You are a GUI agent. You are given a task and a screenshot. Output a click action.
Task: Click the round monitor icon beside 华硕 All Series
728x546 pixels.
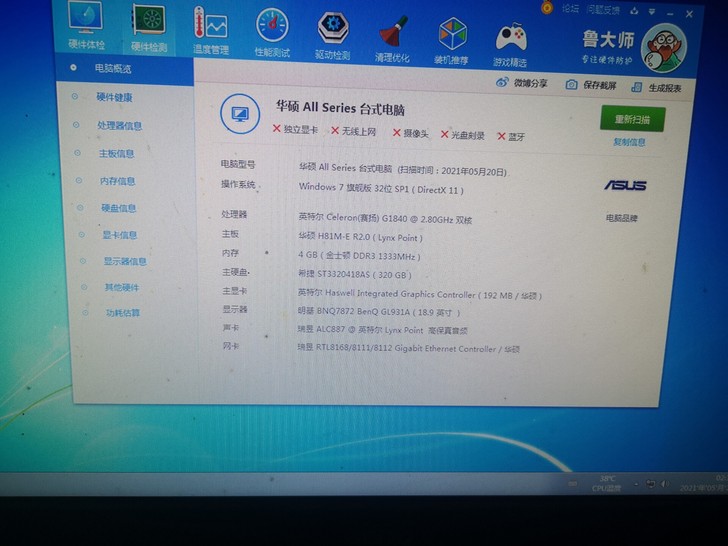tap(240, 114)
